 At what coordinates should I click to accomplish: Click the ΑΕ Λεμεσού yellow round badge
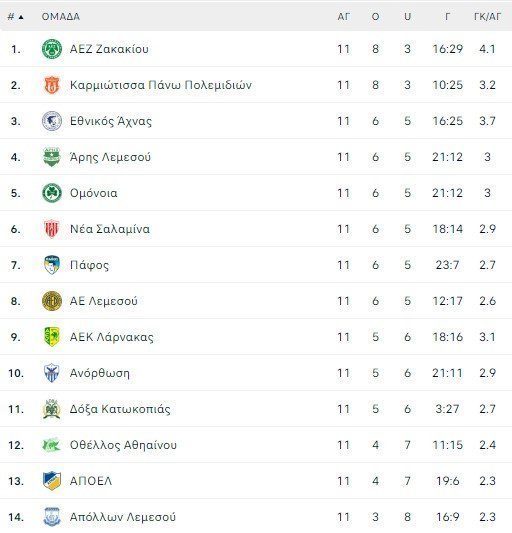coord(52,301)
